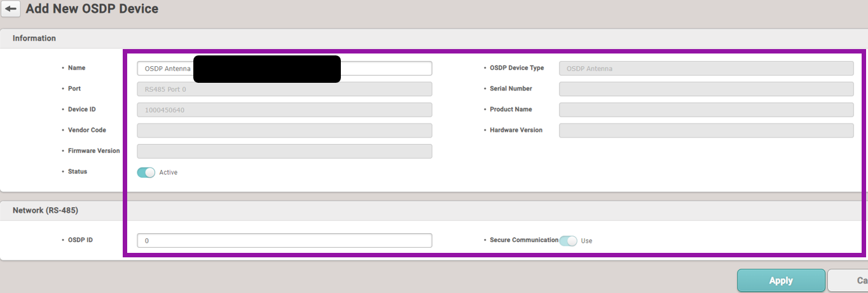Collapse the Information section header
The image size is (868, 293).
pos(34,38)
